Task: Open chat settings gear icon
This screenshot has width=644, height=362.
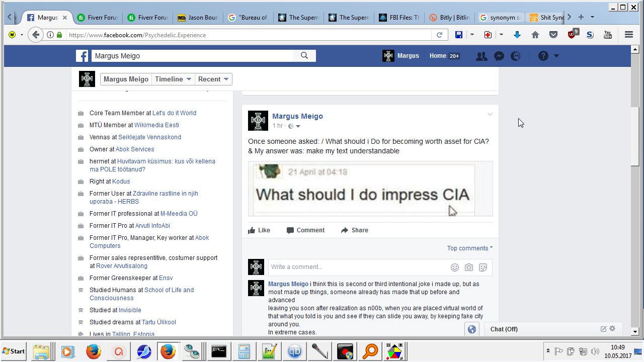Action: pyautogui.click(x=612, y=329)
